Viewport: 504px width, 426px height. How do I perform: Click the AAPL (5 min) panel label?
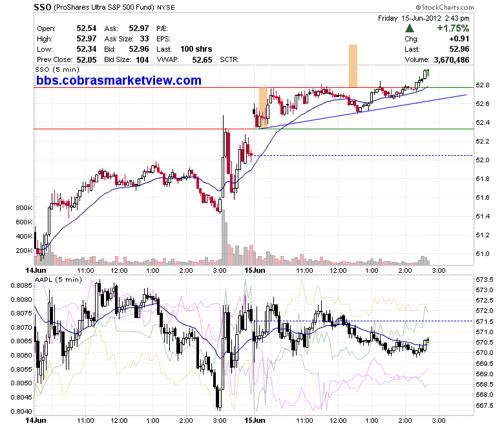(58, 280)
